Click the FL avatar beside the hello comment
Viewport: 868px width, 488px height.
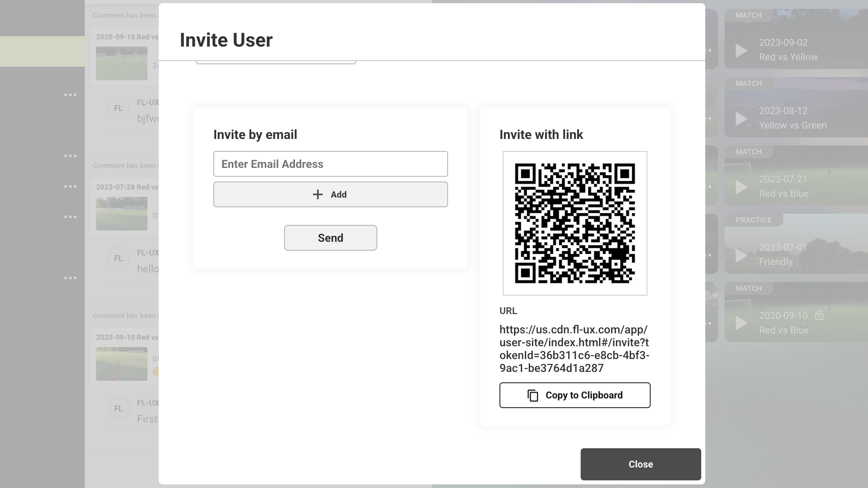[118, 258]
